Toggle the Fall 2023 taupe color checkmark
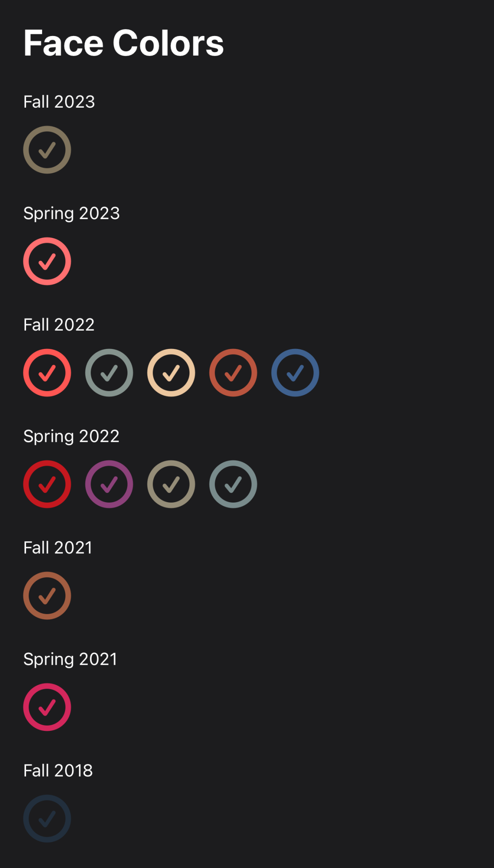 pyautogui.click(x=47, y=150)
